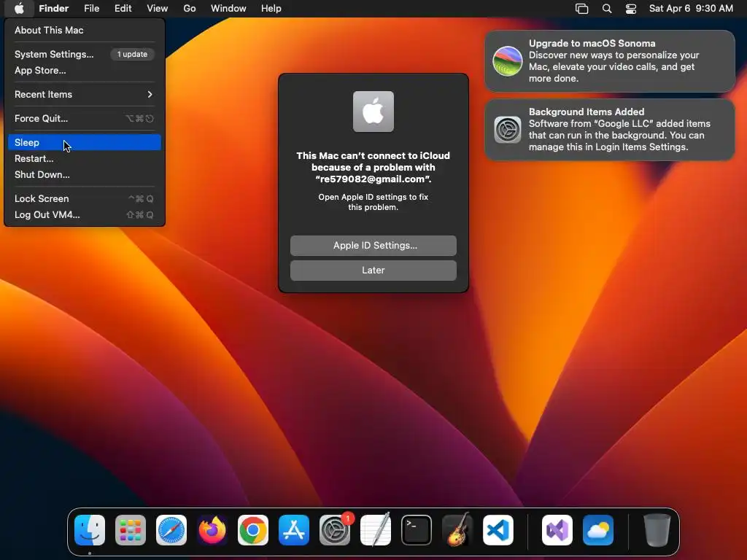The image size is (747, 560).
Task: Click the 1 update badge
Action: click(133, 54)
